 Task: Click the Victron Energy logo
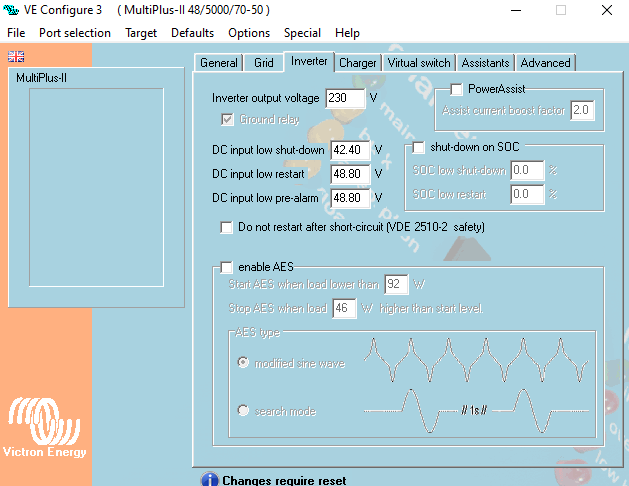(45, 427)
